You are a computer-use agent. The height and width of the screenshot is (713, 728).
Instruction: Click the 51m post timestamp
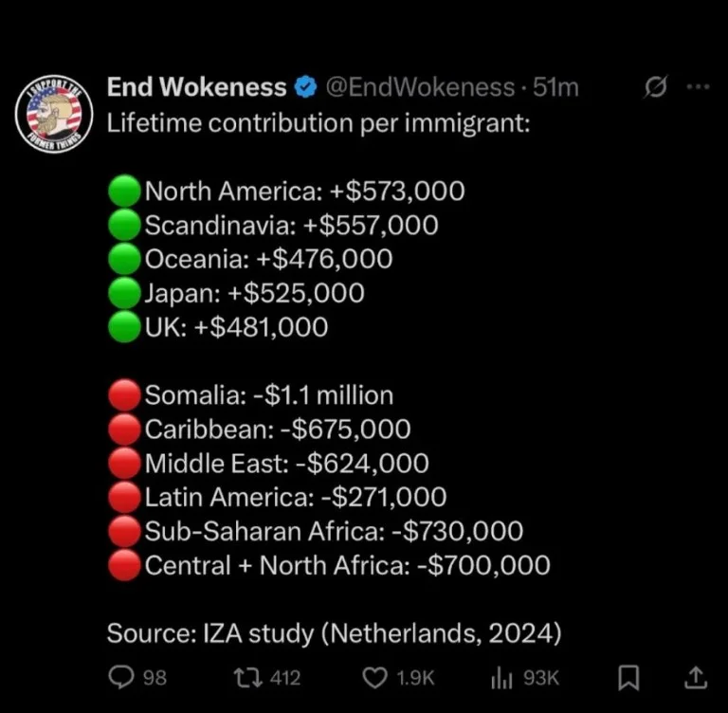point(556,87)
